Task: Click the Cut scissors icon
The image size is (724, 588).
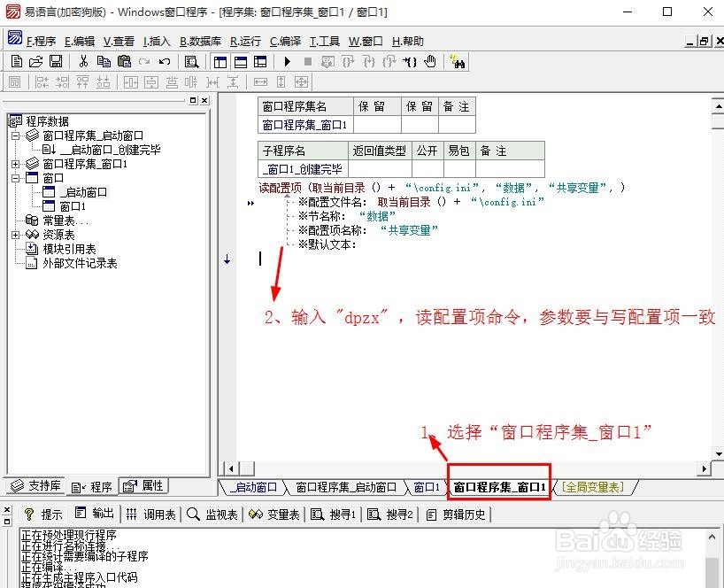Action: pyautogui.click(x=83, y=61)
